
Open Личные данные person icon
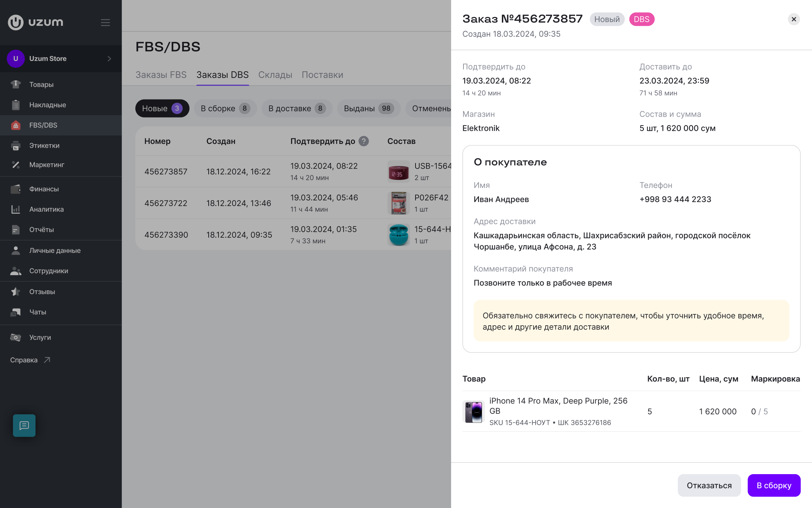click(16, 250)
